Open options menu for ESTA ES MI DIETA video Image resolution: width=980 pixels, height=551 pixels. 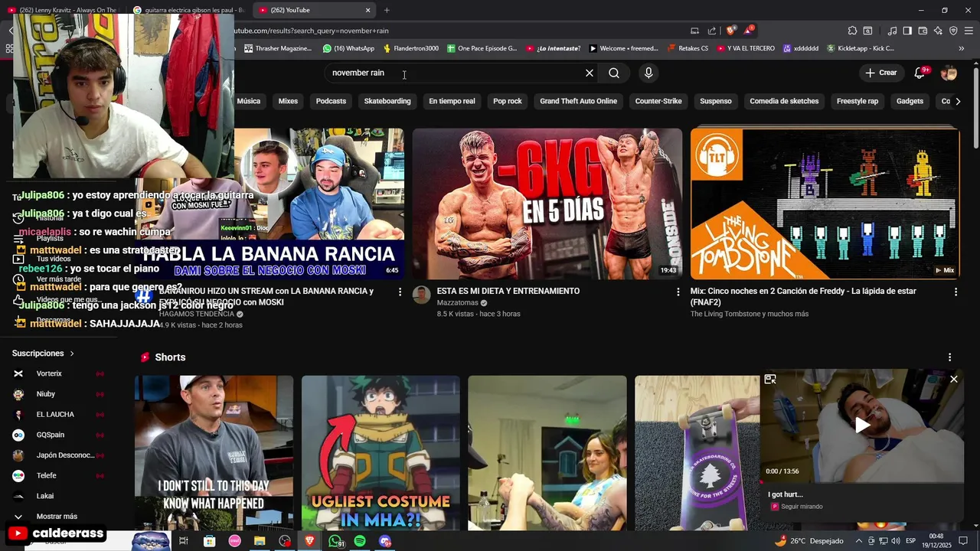pyautogui.click(x=678, y=292)
